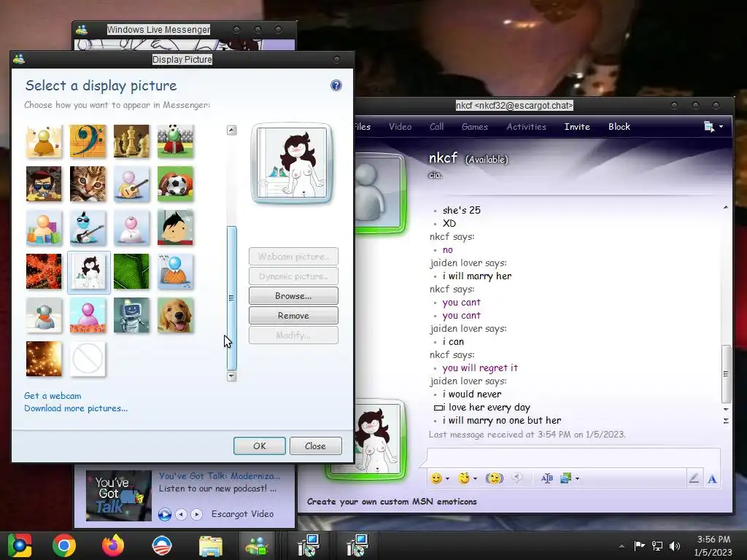Click the Escargot Video label

(x=242, y=514)
